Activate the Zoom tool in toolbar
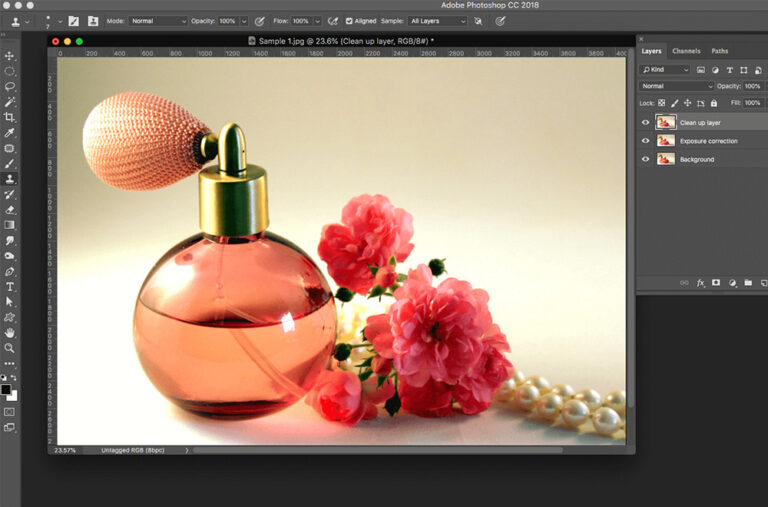 (x=10, y=348)
